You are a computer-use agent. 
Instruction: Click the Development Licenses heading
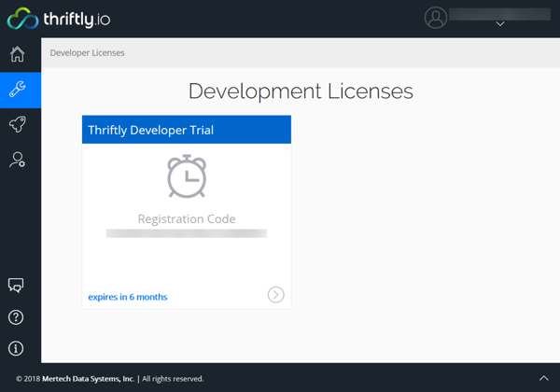[x=301, y=91]
